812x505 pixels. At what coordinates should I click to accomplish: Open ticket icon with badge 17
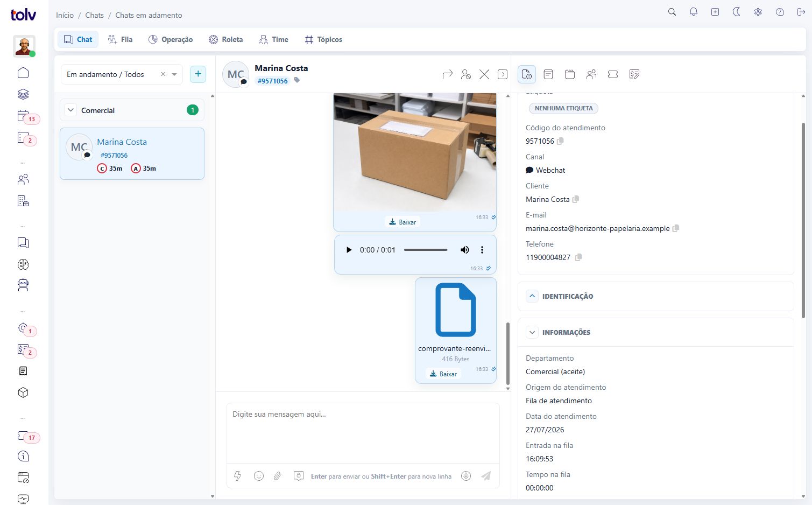coord(23,436)
